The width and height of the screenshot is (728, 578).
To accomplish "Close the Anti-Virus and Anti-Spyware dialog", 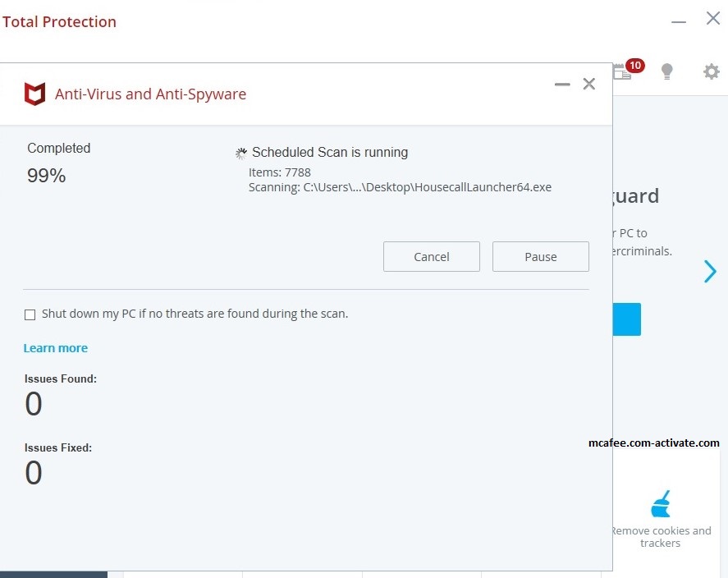I will tap(589, 84).
